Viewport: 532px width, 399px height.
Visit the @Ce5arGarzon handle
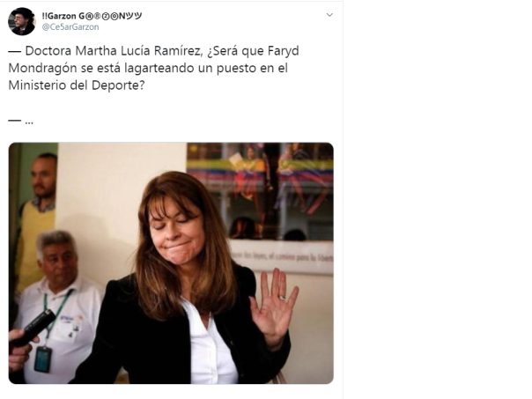(70, 27)
